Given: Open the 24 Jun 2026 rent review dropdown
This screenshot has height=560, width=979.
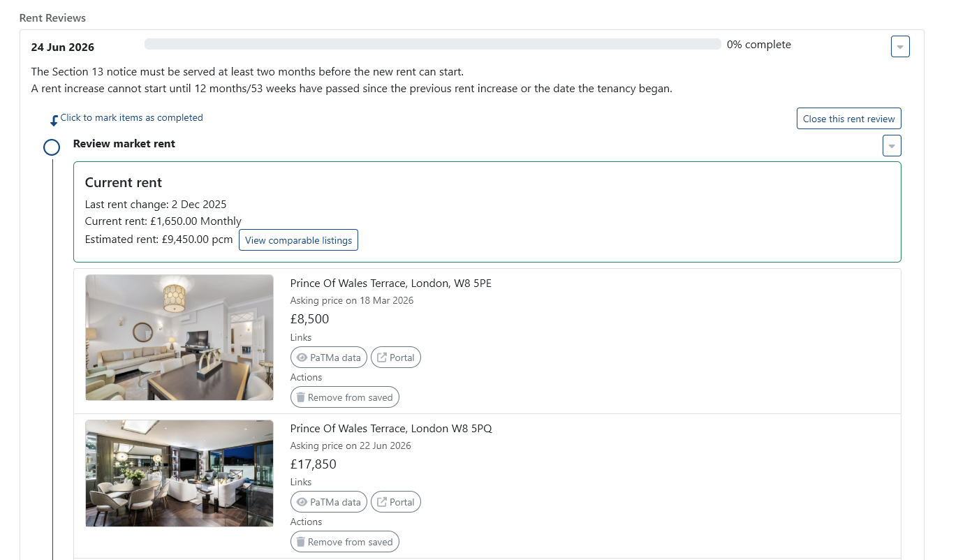Looking at the screenshot, I should pos(900,47).
